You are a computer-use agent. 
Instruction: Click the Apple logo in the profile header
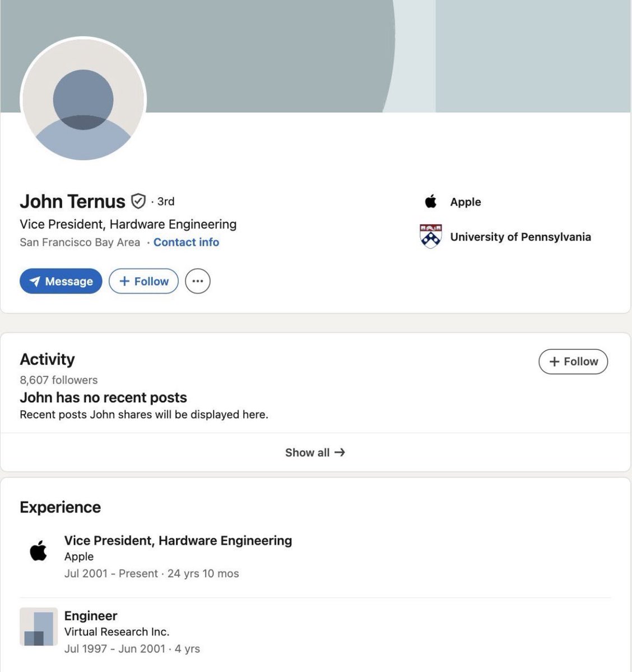point(430,201)
